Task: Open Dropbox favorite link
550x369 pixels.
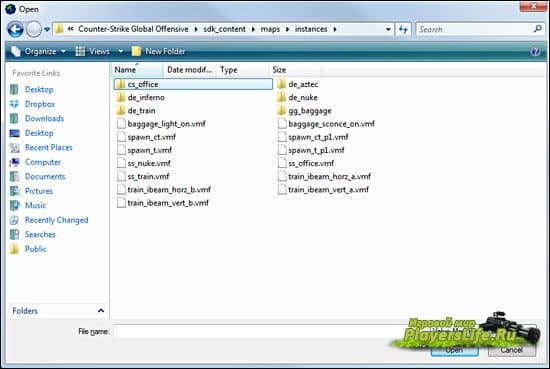Action: tap(33, 104)
